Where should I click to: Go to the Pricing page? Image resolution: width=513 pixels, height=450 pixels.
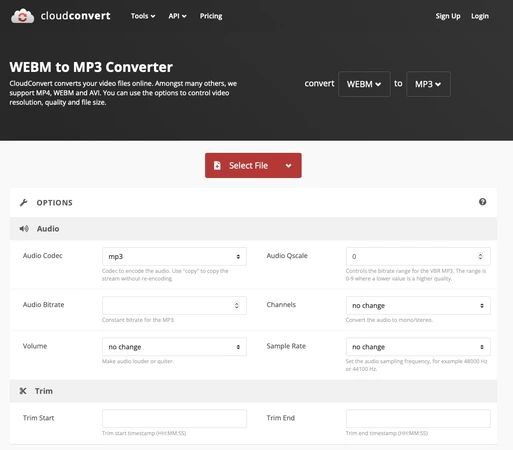point(211,16)
